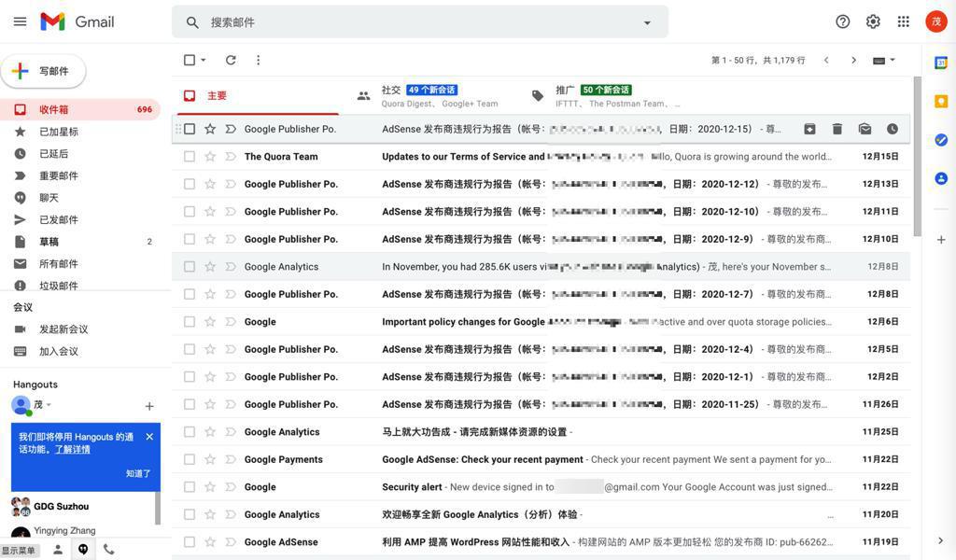The image size is (956, 560).
Task: Star The Quora Team email
Action: (210, 157)
